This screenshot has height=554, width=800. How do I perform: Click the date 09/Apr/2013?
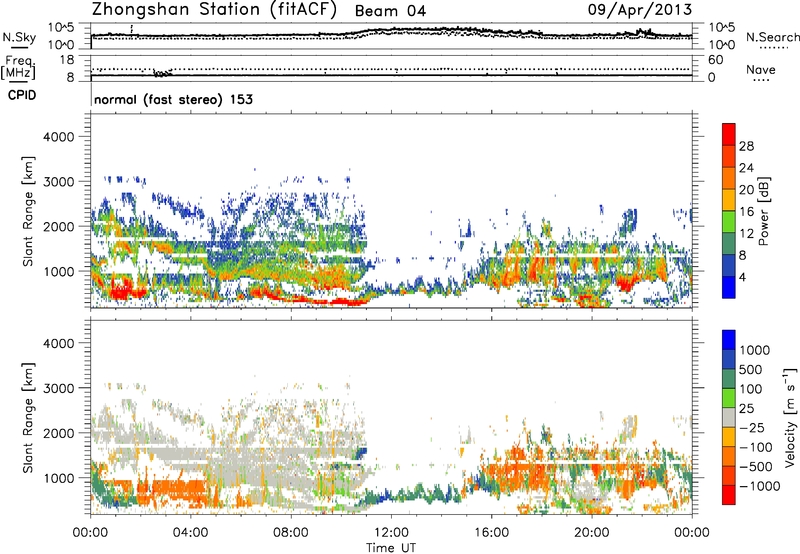[x=640, y=10]
